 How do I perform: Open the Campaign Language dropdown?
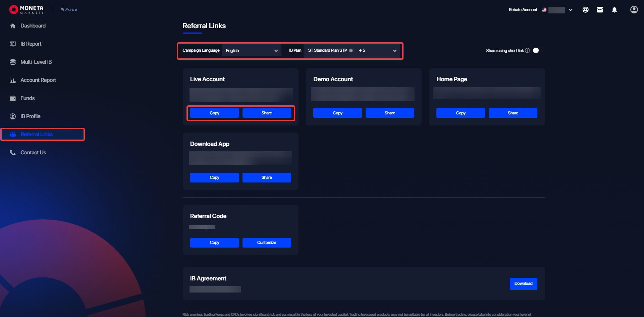(x=252, y=50)
